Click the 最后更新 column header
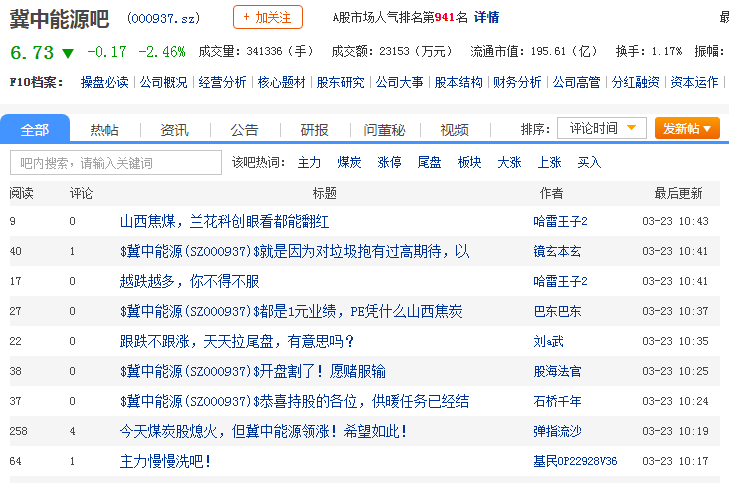Viewport: 729px width, 483px height. (x=678, y=193)
